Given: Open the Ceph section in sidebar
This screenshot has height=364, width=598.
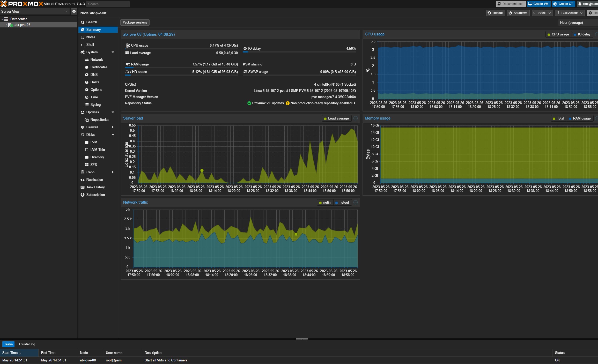Looking at the screenshot, I should click(x=90, y=172).
